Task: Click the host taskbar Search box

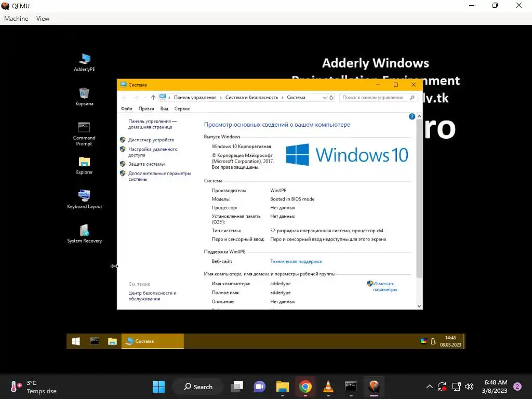Action: point(198,387)
